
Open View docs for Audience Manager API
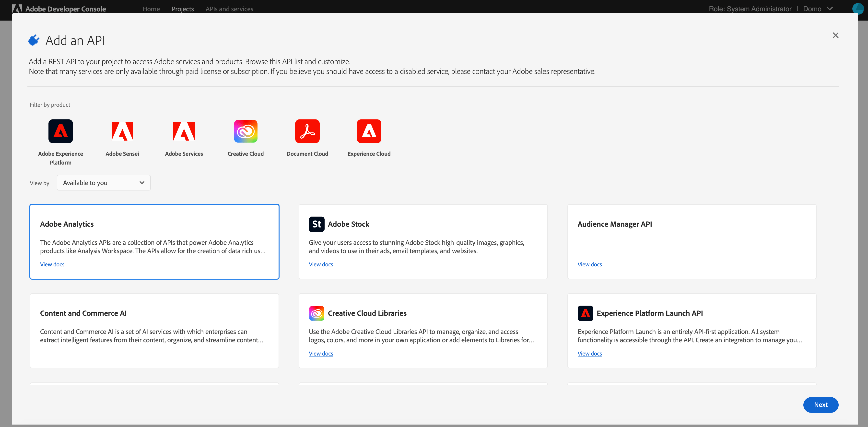[x=590, y=265]
